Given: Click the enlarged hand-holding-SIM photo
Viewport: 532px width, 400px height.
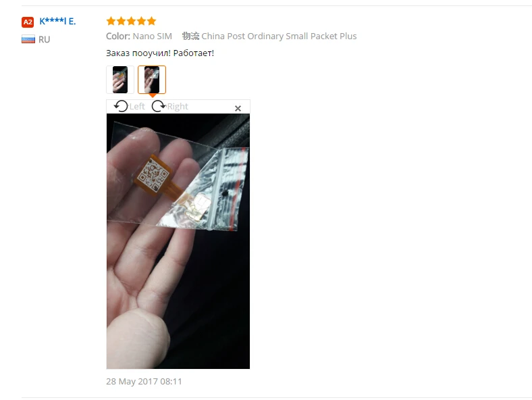Looking at the screenshot, I should tap(178, 241).
